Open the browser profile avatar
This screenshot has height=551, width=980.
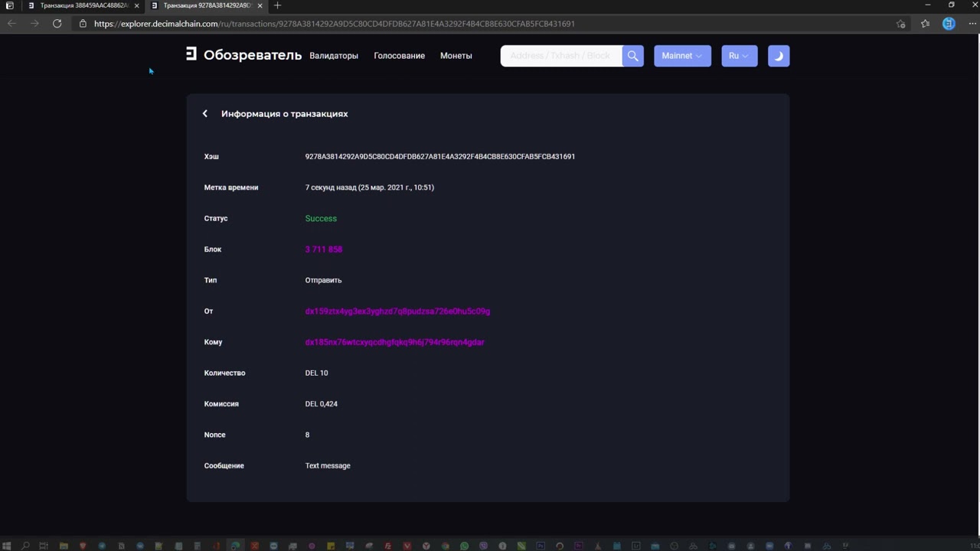949,24
